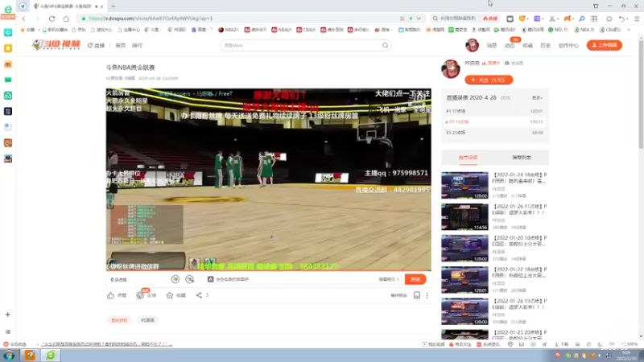Click the second grey tag under the video
The height and width of the screenshot is (362, 644).
(x=147, y=320)
